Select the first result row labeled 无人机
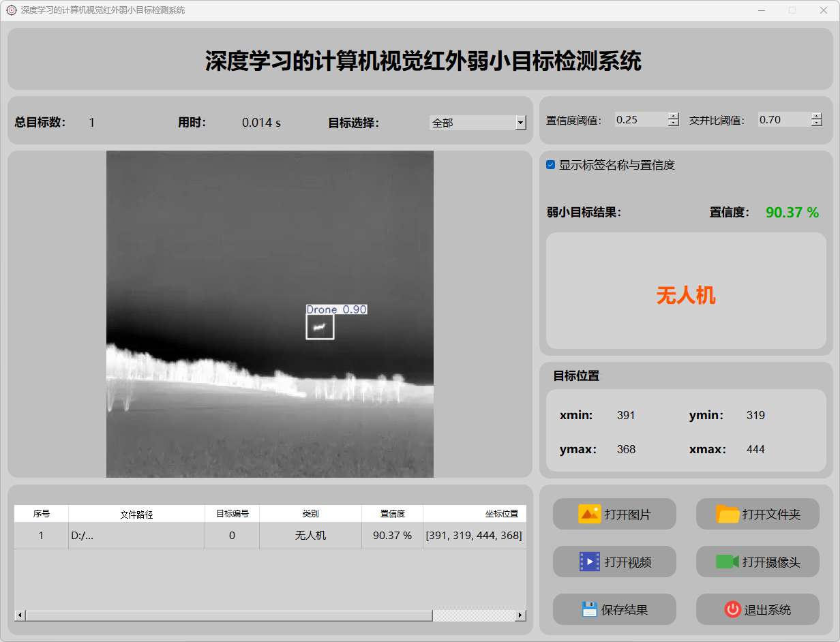The image size is (840, 642). [310, 536]
